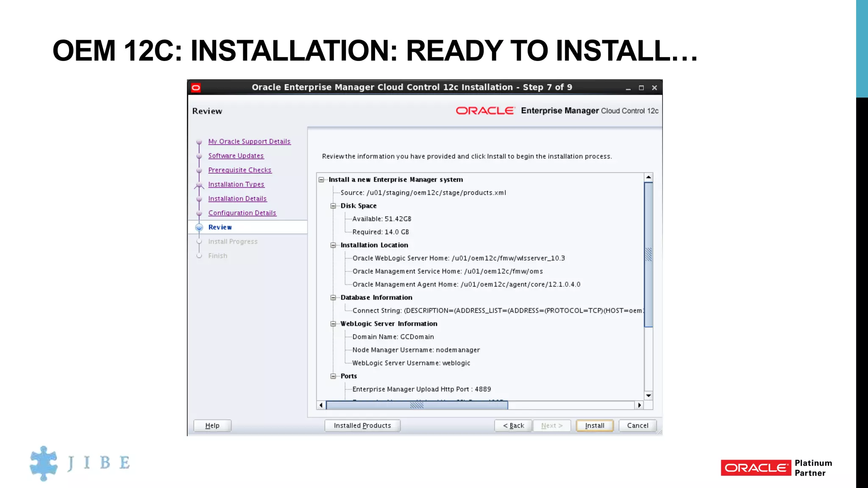
Task: Select the Connect String row
Action: 498,311
